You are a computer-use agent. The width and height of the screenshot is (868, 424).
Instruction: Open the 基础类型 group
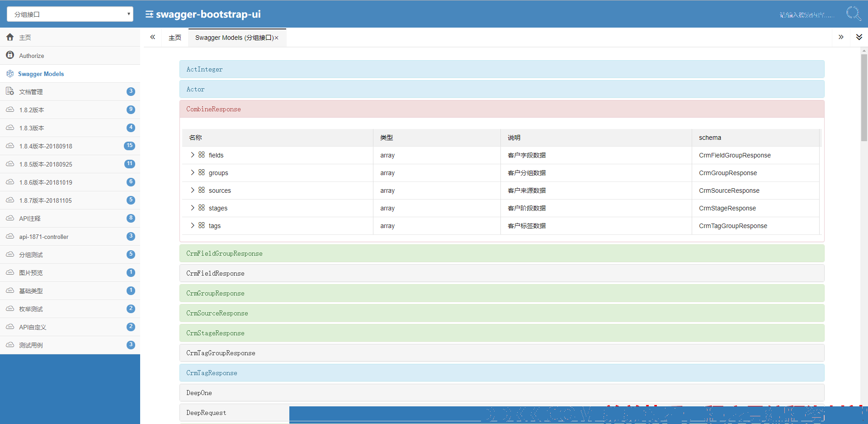coord(70,291)
